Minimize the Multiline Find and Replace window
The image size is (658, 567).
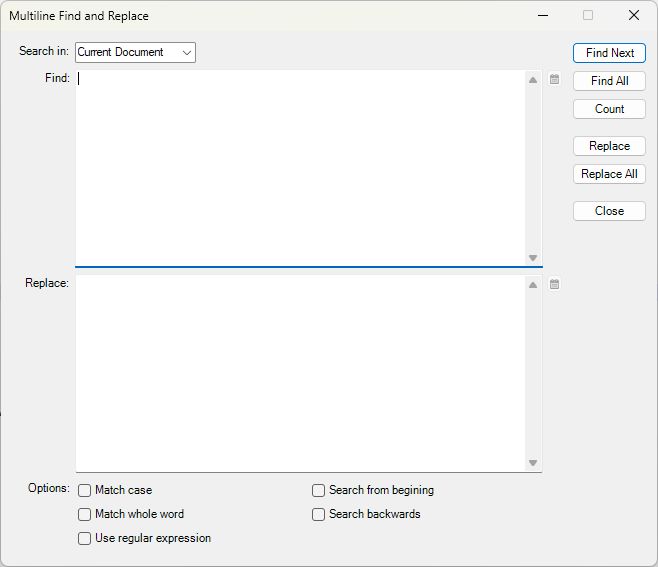pos(543,16)
